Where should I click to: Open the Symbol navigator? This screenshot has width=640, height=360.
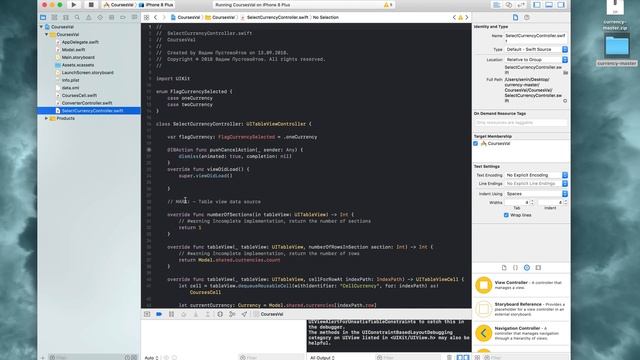click(x=66, y=18)
